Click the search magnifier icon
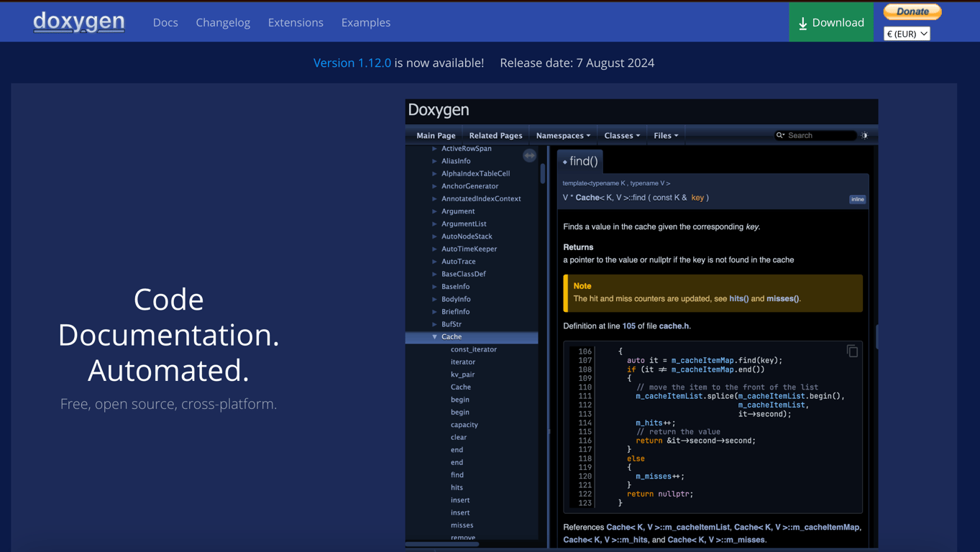Image resolution: width=980 pixels, height=552 pixels. pos(779,135)
